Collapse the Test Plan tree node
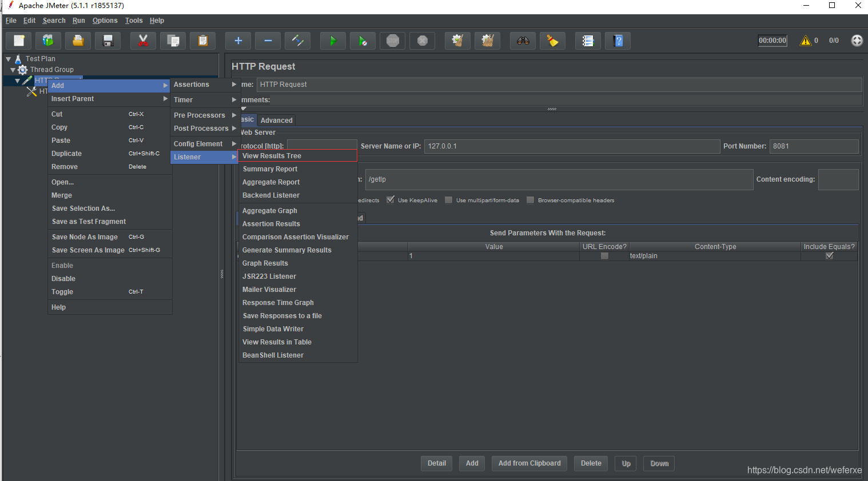 [9, 59]
